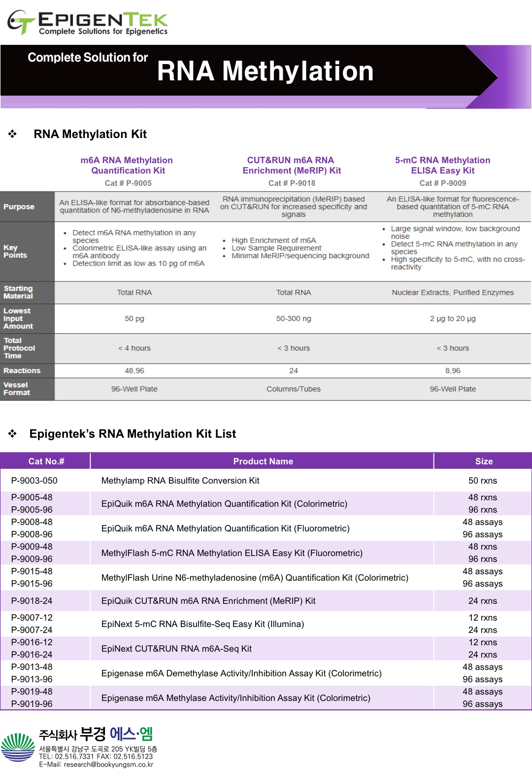Select EpiNext CUT&RUN RNA m6A-Seq Kit name
532x769 pixels.
coord(176,649)
